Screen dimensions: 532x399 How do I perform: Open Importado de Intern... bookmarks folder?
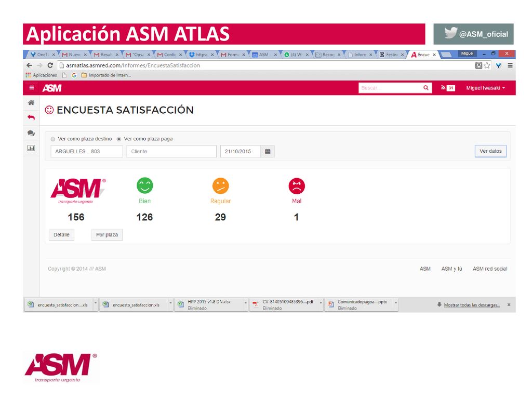tap(106, 75)
